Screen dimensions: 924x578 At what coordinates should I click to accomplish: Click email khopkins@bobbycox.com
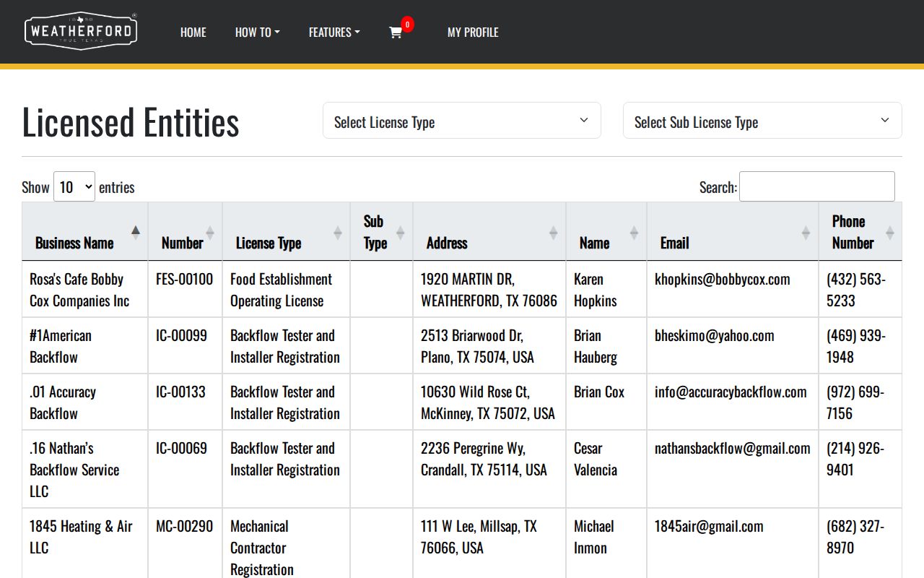click(723, 279)
